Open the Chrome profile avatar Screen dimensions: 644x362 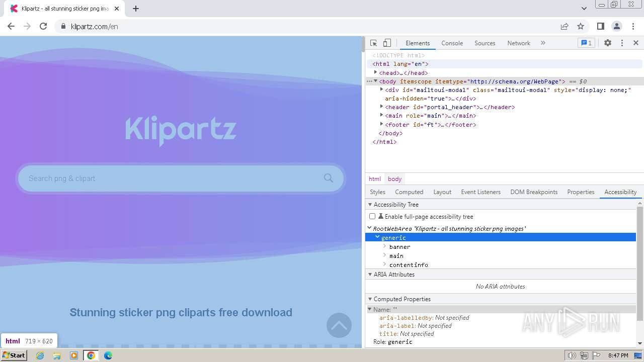[617, 26]
